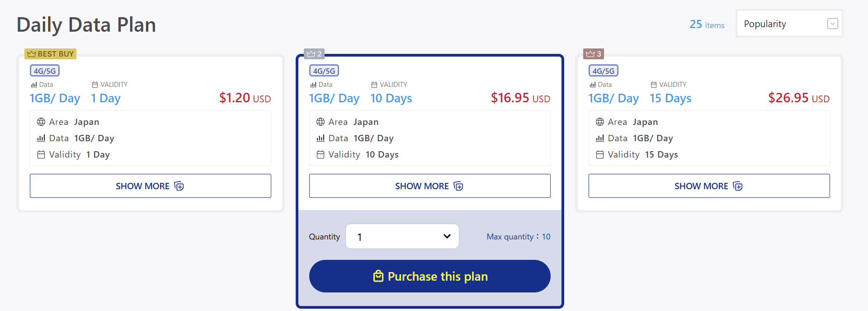
Task: Click the rank 2 crown badge
Action: pos(314,54)
